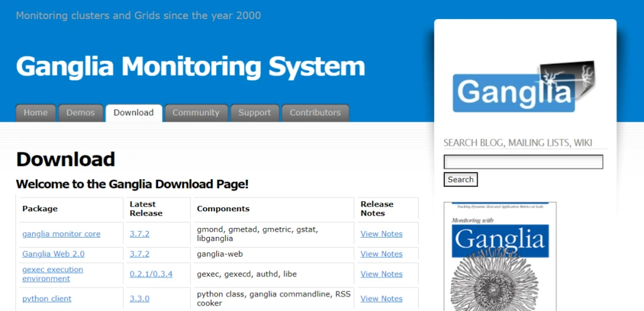Screen dimensions: 644x311
Task: Go to the Community tab
Action: pos(196,113)
